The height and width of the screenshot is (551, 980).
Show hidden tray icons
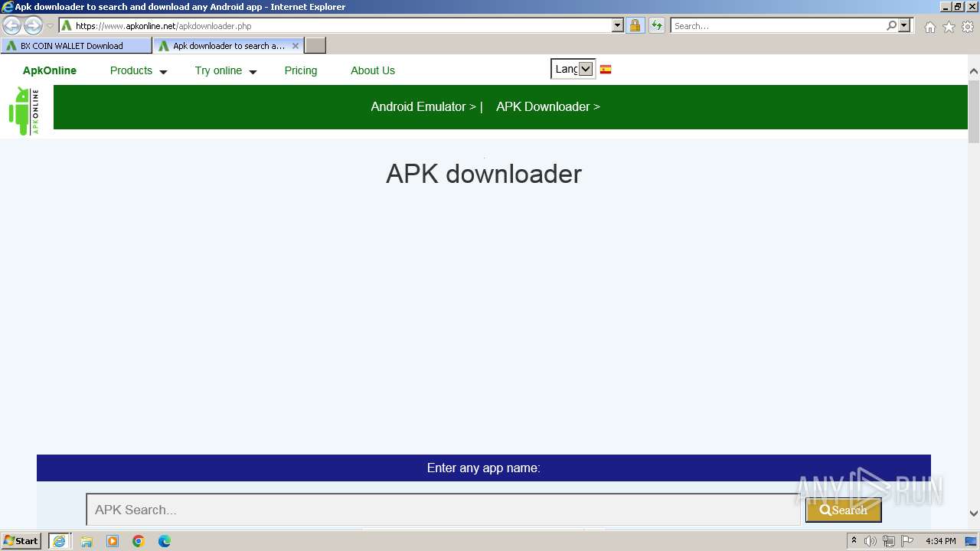point(854,541)
